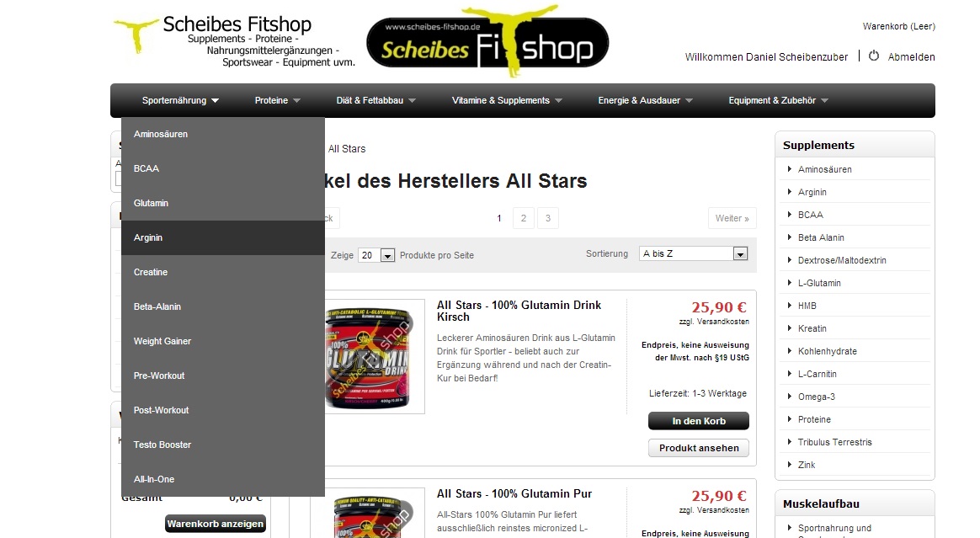
Task: Expand the Vitamine & Supplements menu
Action: pos(507,100)
